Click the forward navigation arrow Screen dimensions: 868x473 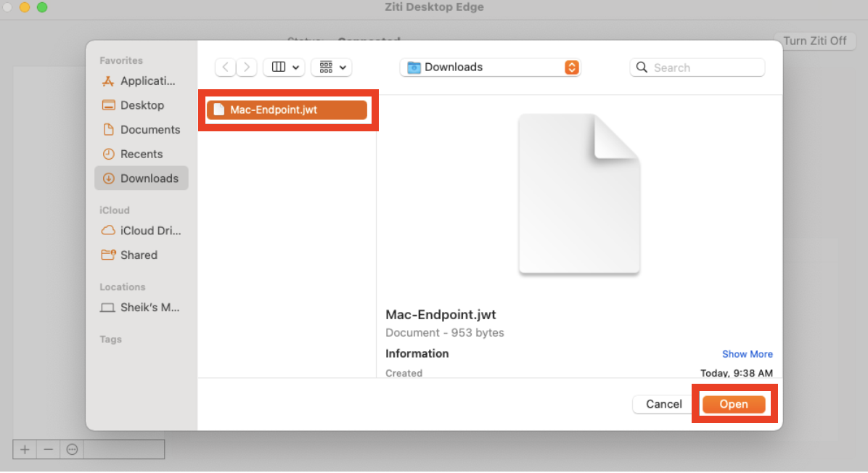(247, 67)
